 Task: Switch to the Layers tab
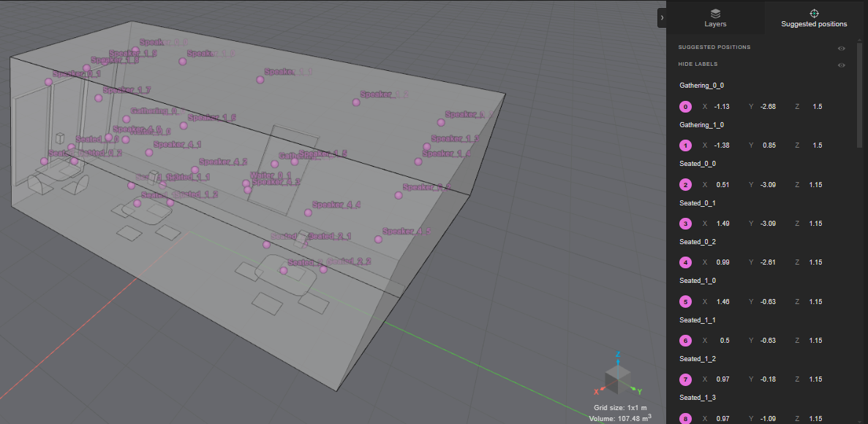point(715,18)
